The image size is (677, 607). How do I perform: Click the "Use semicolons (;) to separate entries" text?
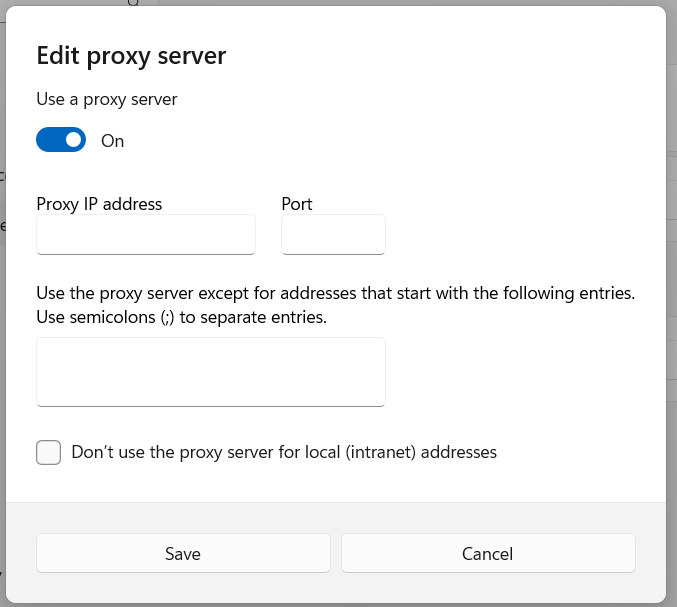(182, 317)
